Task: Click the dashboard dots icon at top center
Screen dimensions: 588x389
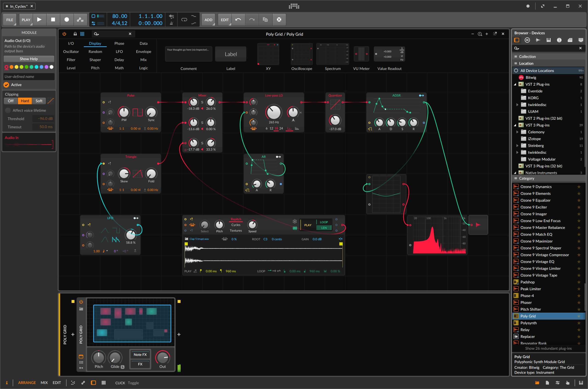Action: pyautogui.click(x=294, y=6)
